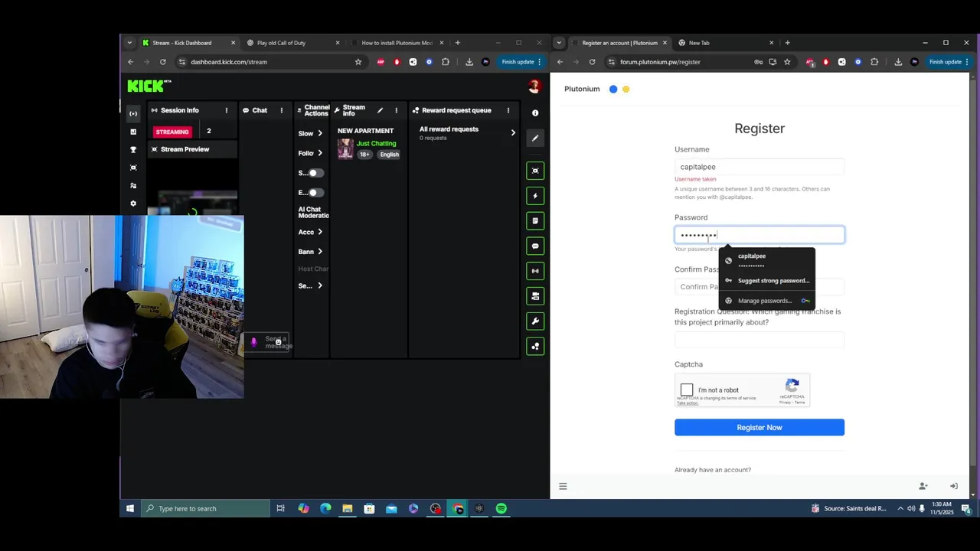Viewport: 980px width, 551px height.
Task: Toggle the rewards widget button in right rail
Action: click(535, 346)
